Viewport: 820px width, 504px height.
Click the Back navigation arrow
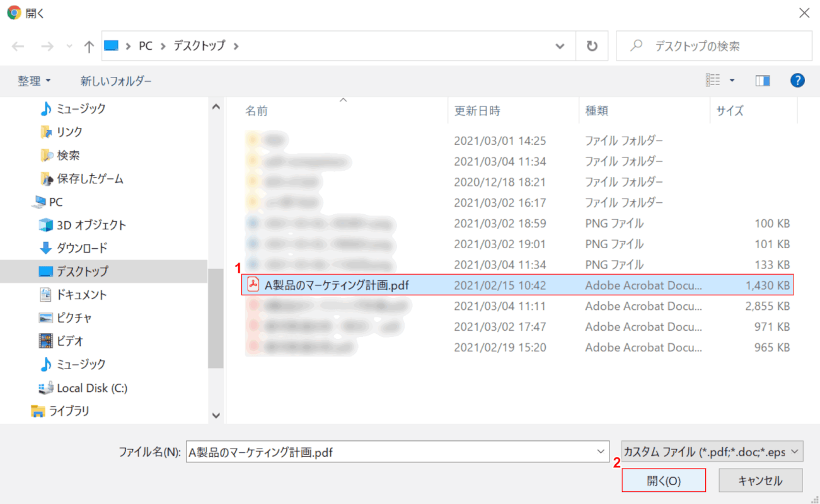18,47
